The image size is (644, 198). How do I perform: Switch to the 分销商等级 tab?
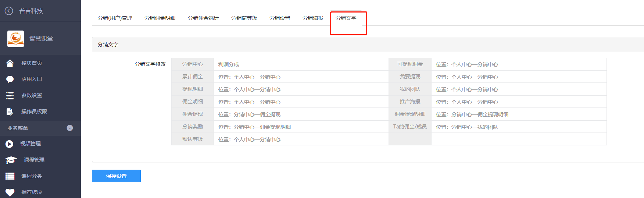[x=244, y=18]
